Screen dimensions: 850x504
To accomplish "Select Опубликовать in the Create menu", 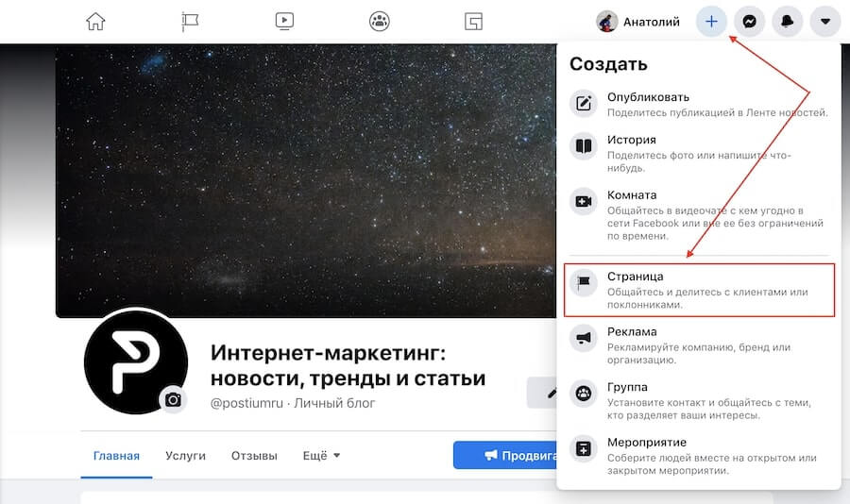I will (699, 104).
